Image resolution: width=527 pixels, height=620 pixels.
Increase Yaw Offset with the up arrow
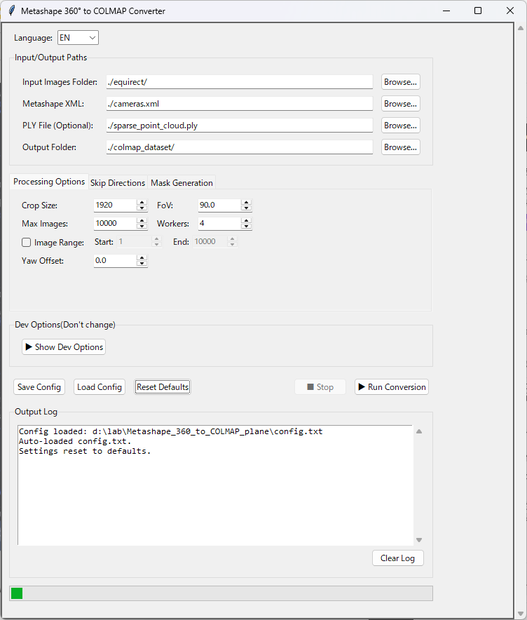click(142, 257)
